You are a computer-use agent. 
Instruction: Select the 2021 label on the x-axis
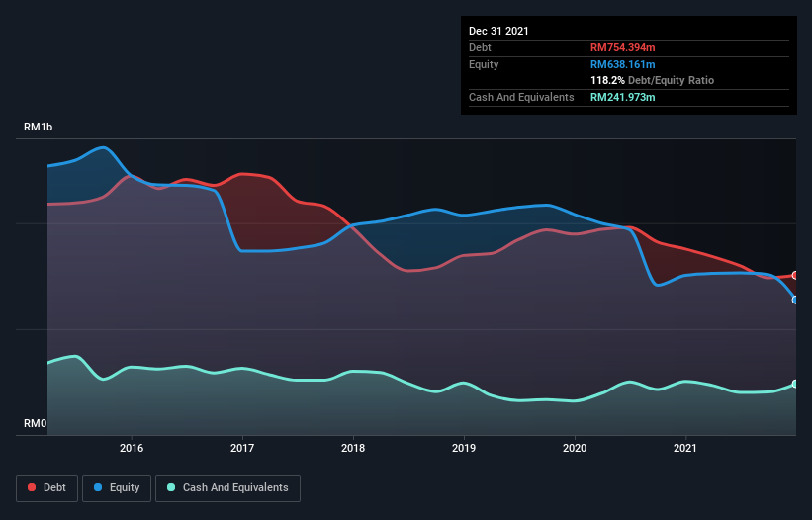(x=685, y=448)
